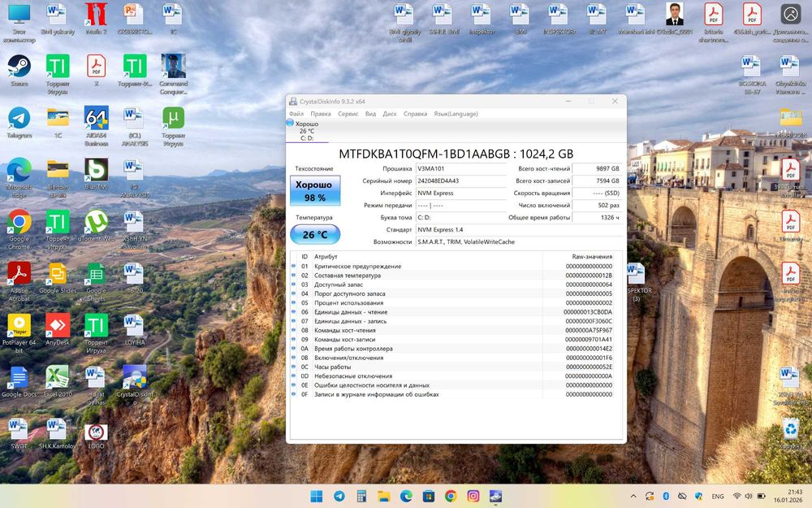Open the LOYIHA Word document on desktop
Viewport: 812px width, 508px height.
135,330
